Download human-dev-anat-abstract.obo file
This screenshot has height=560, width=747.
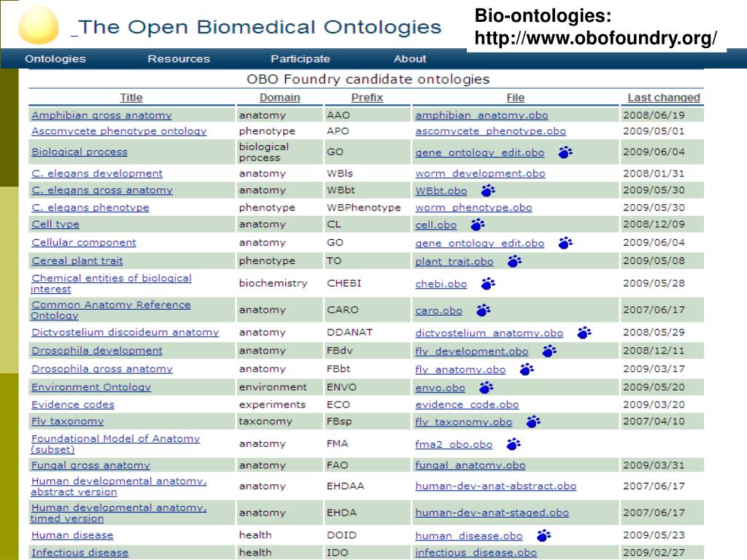point(495,486)
